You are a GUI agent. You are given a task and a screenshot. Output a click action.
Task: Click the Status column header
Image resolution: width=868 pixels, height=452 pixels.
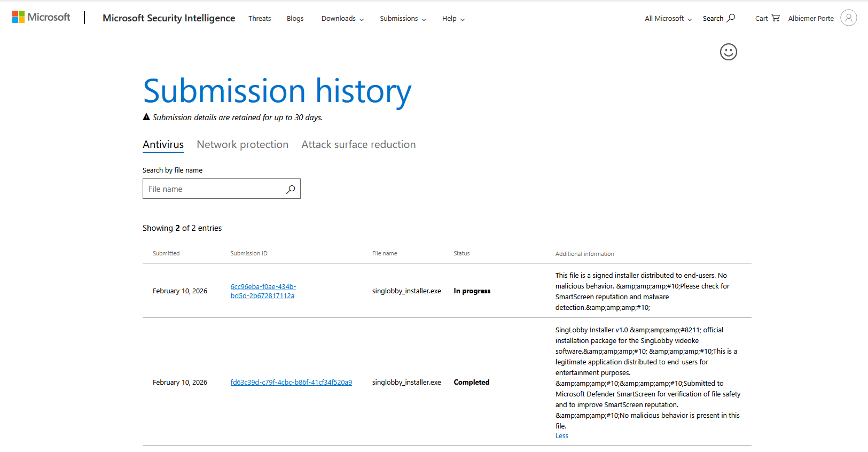click(x=462, y=254)
